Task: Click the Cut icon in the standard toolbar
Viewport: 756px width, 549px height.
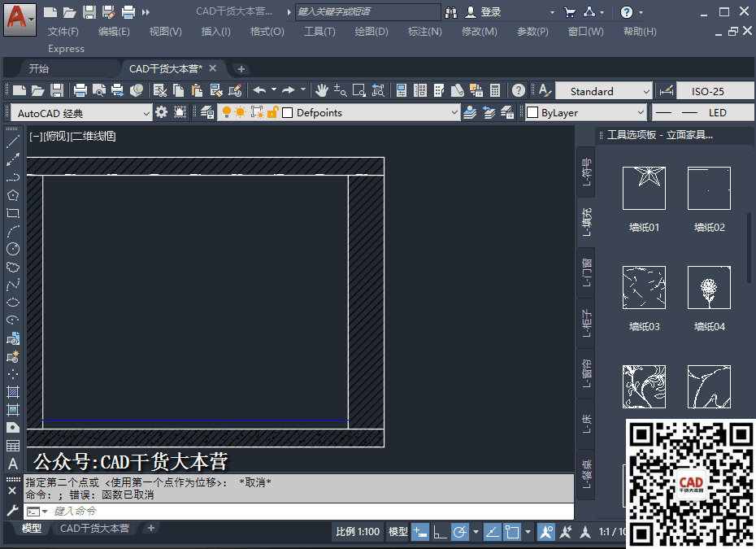Action: (x=160, y=90)
